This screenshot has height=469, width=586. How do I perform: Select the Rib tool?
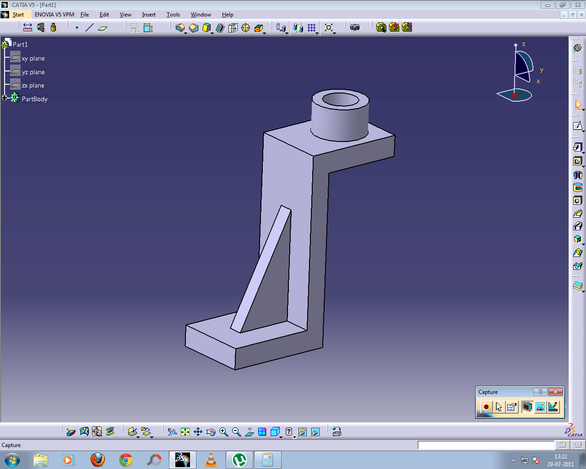[577, 214]
